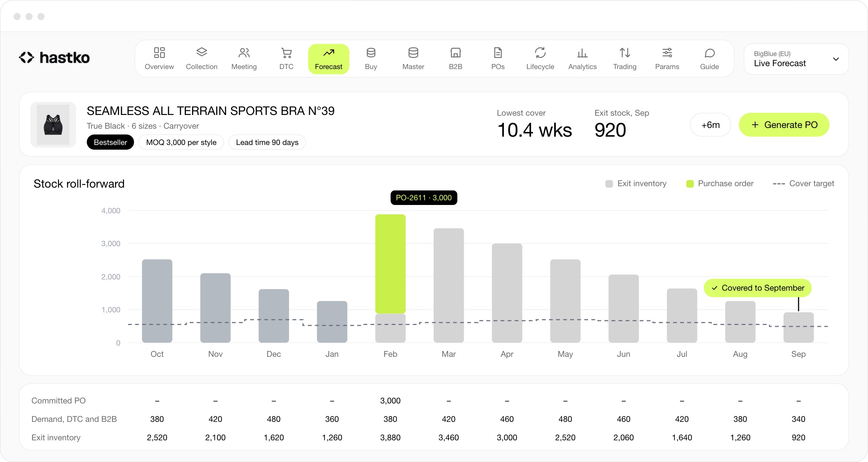Open the Guide chat bubble icon

[x=709, y=53]
